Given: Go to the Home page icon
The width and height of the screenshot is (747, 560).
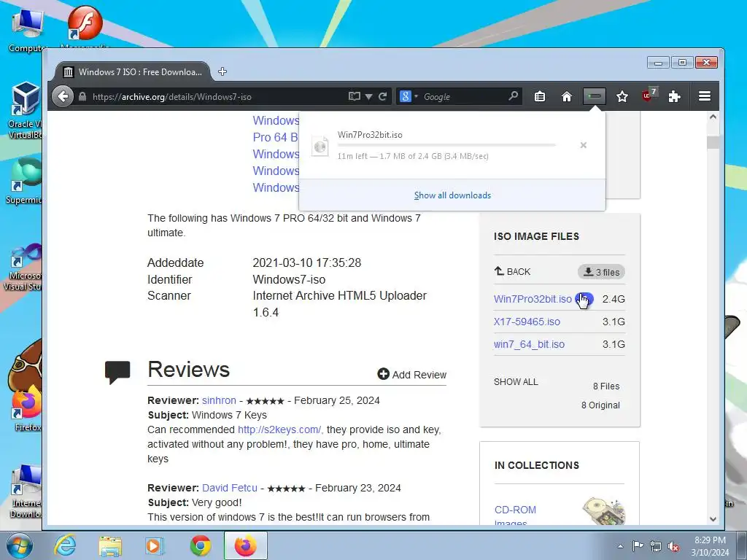Looking at the screenshot, I should 566,97.
